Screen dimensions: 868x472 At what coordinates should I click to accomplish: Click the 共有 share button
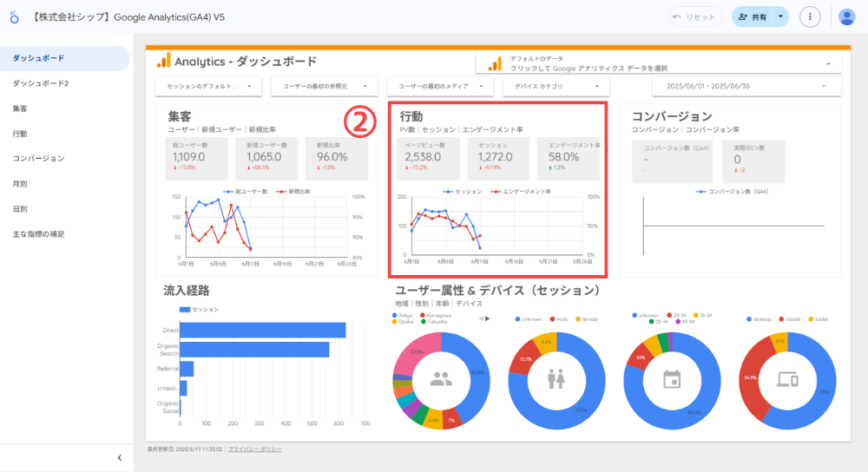[x=753, y=17]
